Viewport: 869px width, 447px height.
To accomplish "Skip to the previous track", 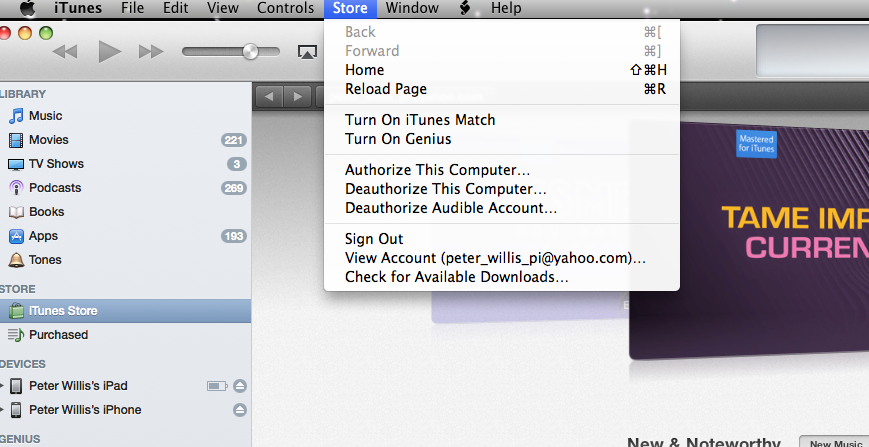I will coord(65,52).
